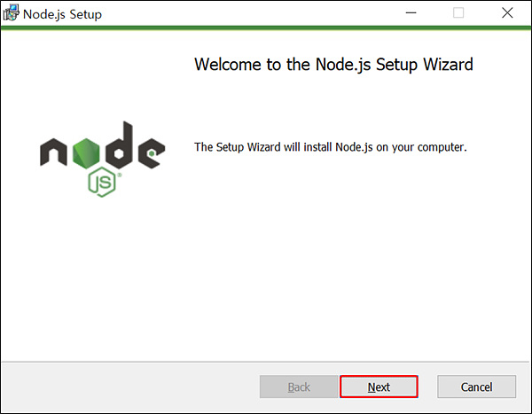Click the disabled maximize button

click(458, 13)
